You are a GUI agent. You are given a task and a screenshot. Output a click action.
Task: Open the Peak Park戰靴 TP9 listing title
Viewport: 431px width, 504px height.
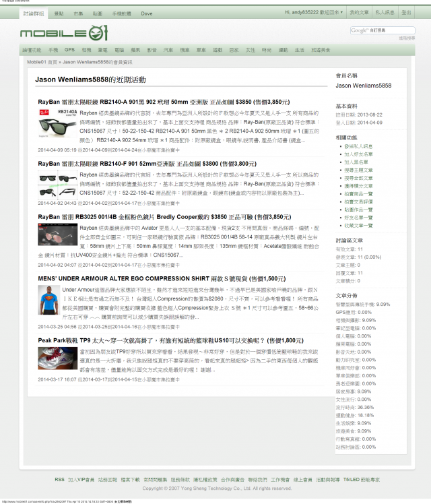[x=170, y=340]
